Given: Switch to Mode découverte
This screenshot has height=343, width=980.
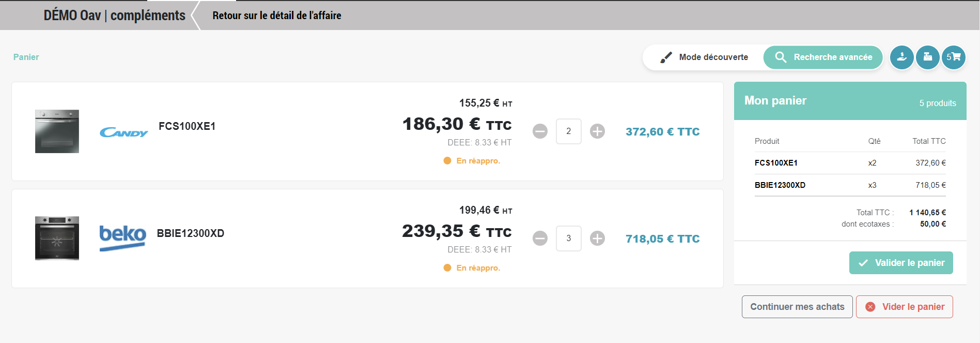Looking at the screenshot, I should (x=704, y=57).
